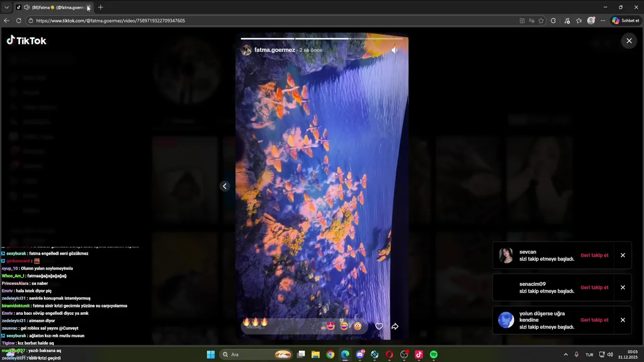Open the media control music icon
Viewport: 644px width, 362px height.
pos(567,21)
